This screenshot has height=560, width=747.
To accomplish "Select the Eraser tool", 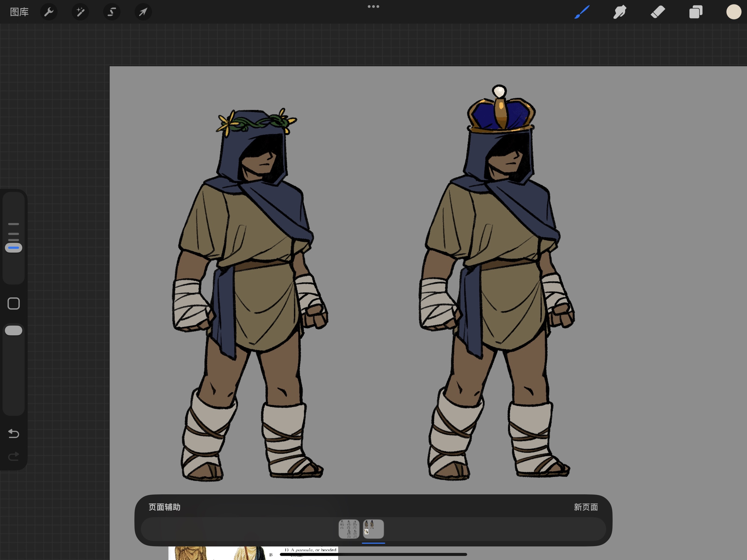I will tap(658, 12).
